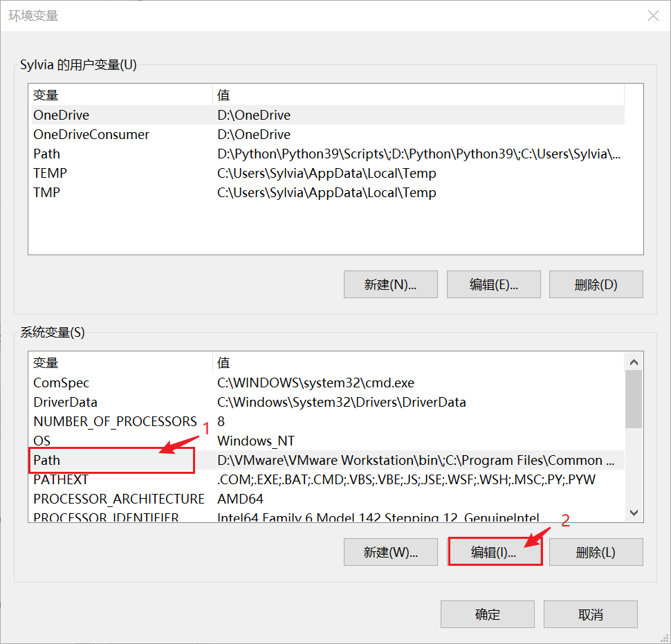Click 值 column header in system variables
Image resolution: width=671 pixels, height=644 pixels.
419,362
